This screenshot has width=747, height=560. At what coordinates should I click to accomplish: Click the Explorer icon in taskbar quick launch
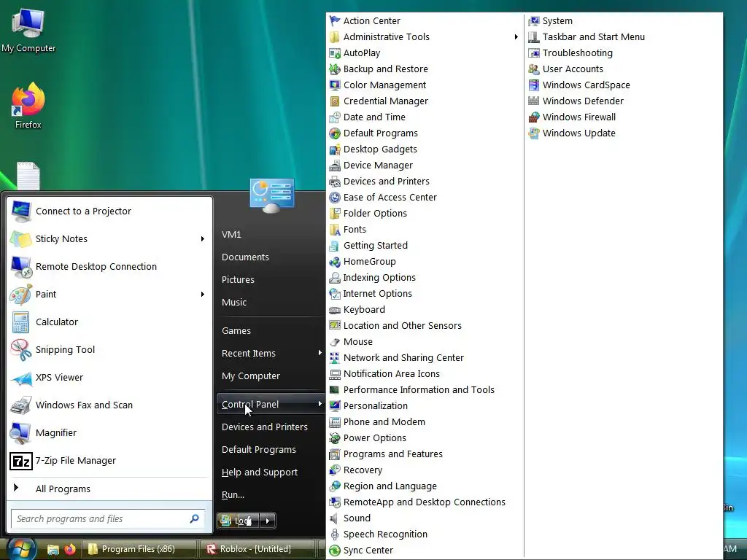tap(53, 550)
